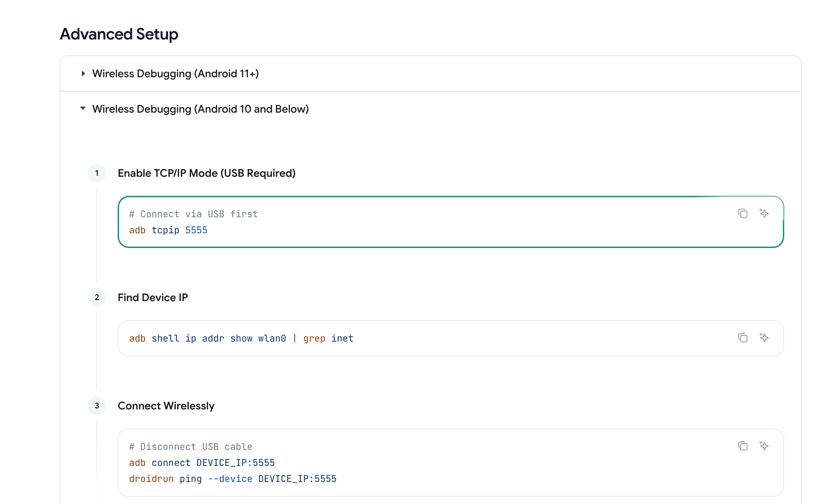829x504 pixels.
Task: Ask AI about the Connect Wirelessly code
Action: (764, 446)
